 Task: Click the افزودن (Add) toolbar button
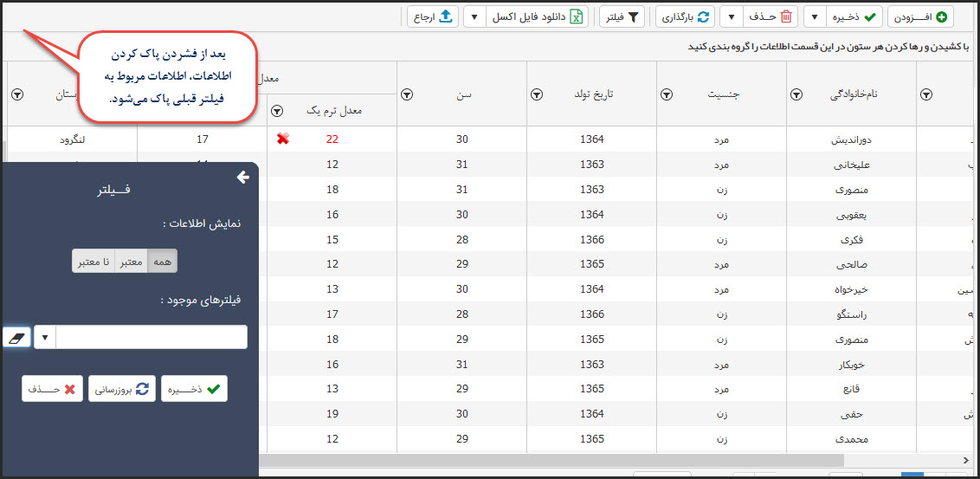(920, 16)
